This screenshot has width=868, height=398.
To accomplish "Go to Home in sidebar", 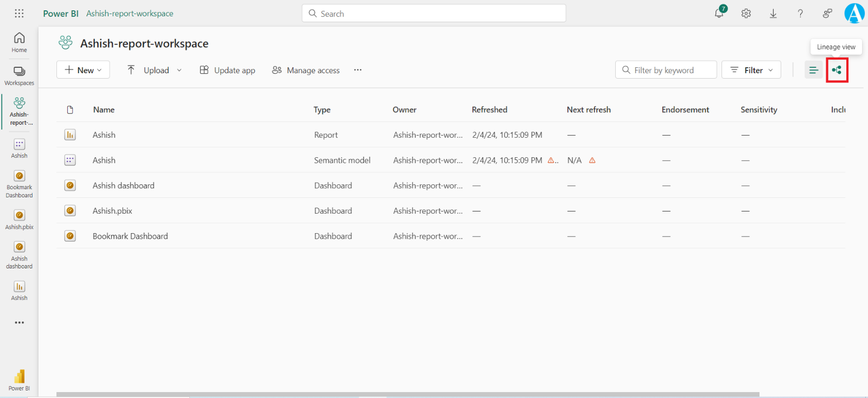I will 19,42.
